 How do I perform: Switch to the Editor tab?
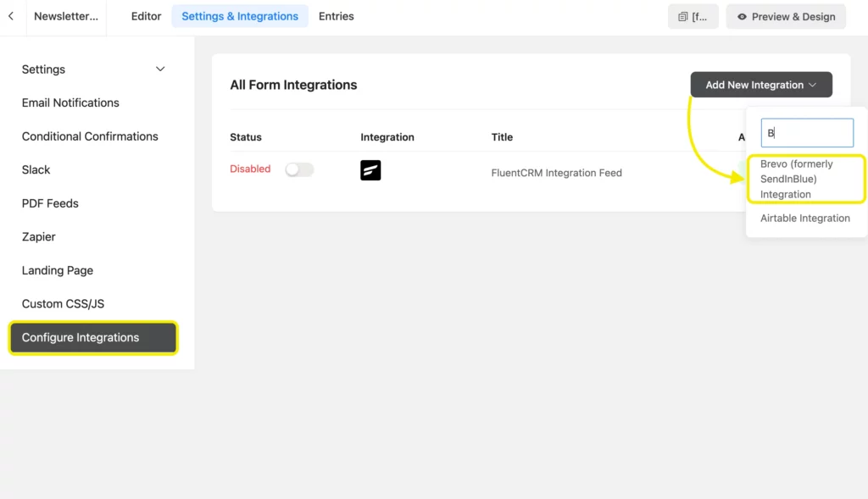(146, 16)
